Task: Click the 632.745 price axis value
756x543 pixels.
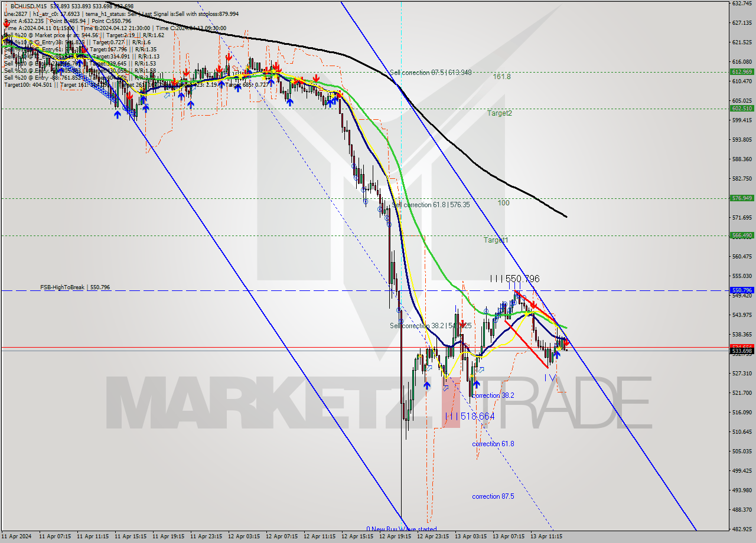Action: pyautogui.click(x=741, y=3)
